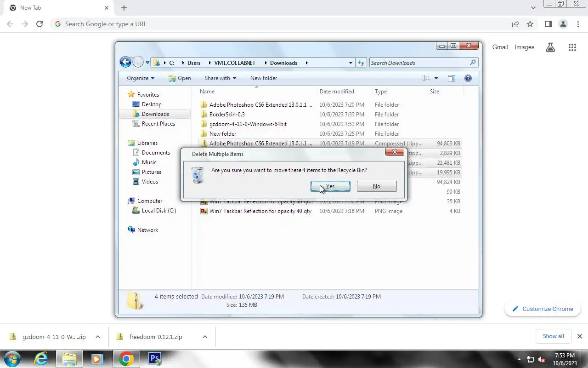Cancel deletion with the No button
This screenshot has width=588, height=368.
click(x=377, y=186)
